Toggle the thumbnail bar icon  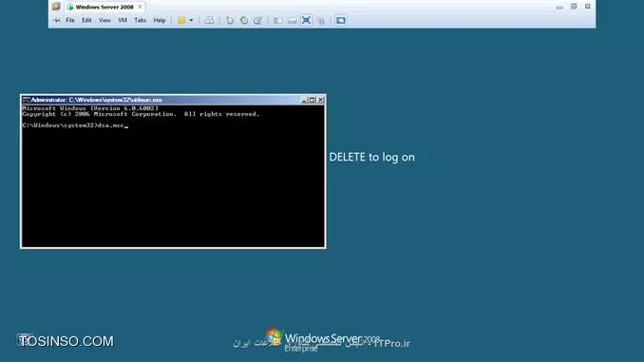click(292, 20)
